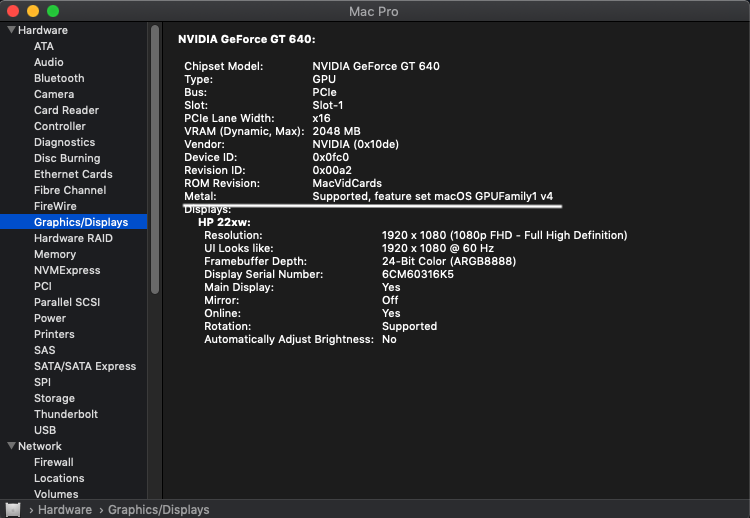The width and height of the screenshot is (750, 518).
Task: Collapse the Network section triangle
Action: (10, 446)
